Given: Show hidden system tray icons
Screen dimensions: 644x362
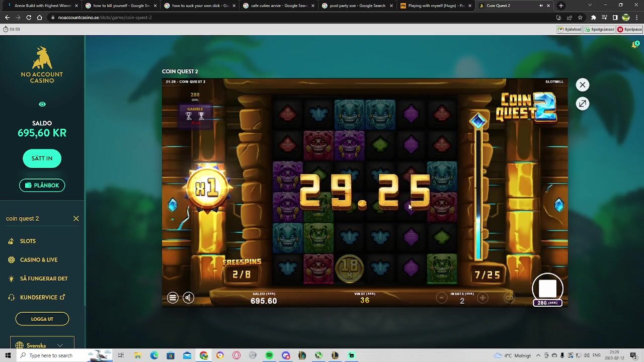Looking at the screenshot, I should 539,355.
